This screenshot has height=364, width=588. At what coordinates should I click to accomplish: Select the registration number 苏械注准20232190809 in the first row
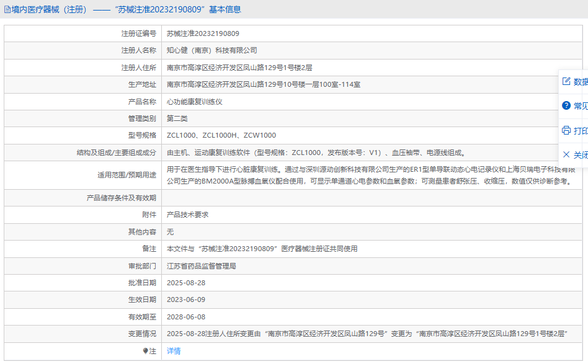point(203,33)
